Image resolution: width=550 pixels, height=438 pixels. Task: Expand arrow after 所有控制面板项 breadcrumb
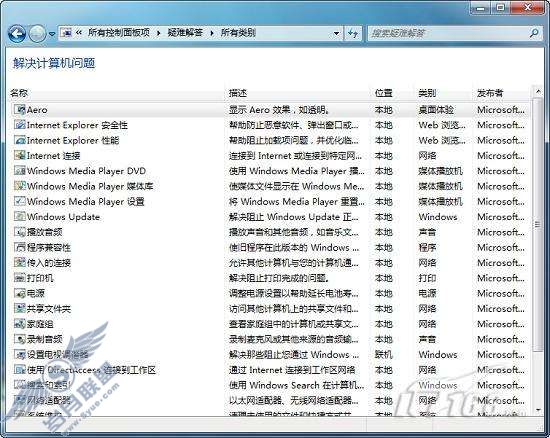tap(159, 33)
